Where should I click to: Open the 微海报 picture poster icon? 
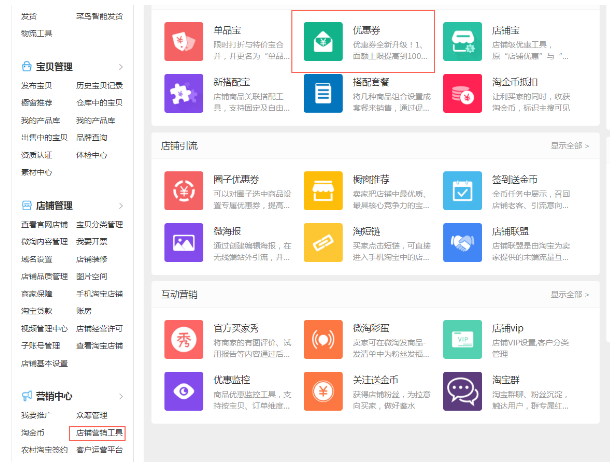(x=184, y=242)
